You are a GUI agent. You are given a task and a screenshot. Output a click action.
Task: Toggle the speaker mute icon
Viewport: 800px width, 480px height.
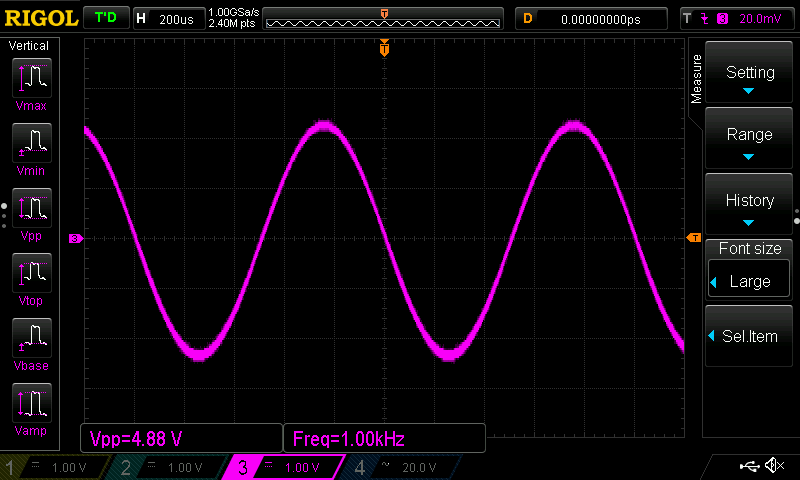(x=774, y=465)
